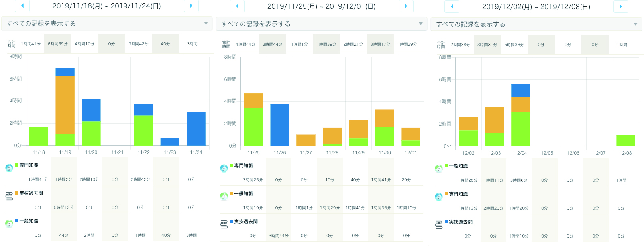Click the 5時間13分 value in 実技過去問 row

tap(64, 207)
